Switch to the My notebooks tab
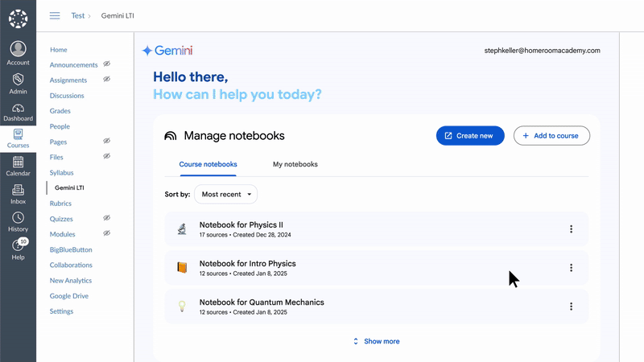644x362 pixels. click(295, 164)
